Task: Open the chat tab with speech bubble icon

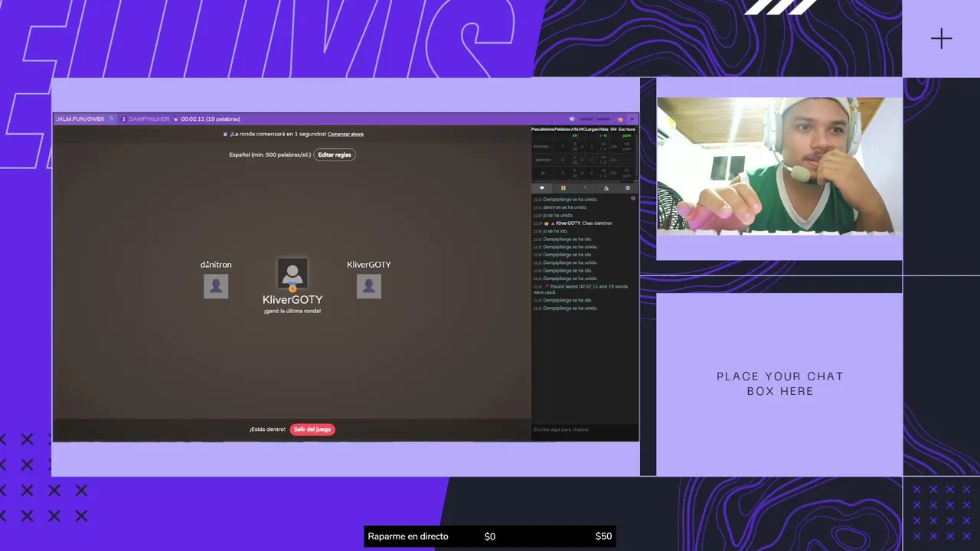Action: [x=542, y=187]
